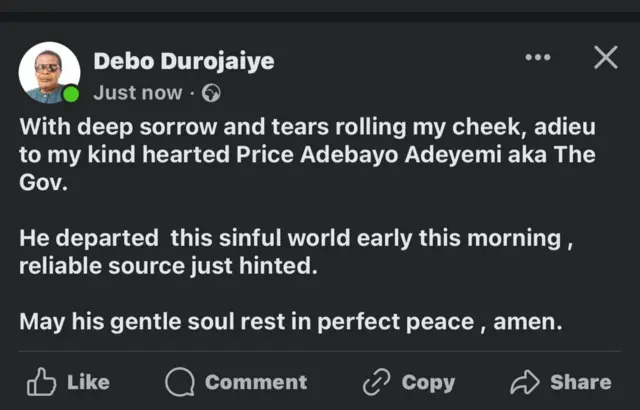Click the chain link Copy icon
The width and height of the screenshot is (640, 410).
coord(377,382)
